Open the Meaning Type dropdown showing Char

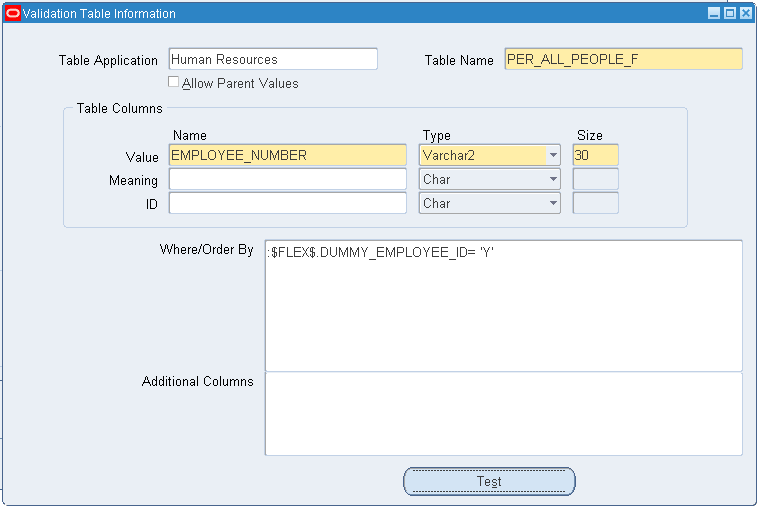coord(553,179)
